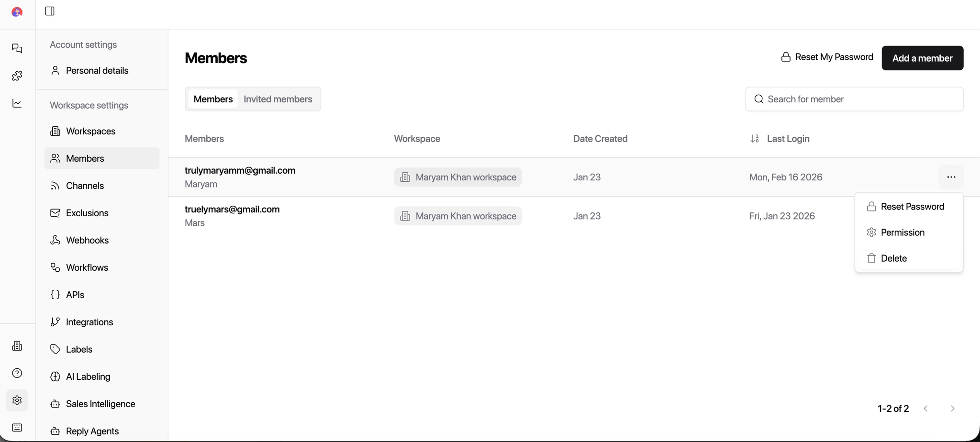Open Webhooks in workspace settings
Viewport: 980px width, 442px height.
coord(87,240)
